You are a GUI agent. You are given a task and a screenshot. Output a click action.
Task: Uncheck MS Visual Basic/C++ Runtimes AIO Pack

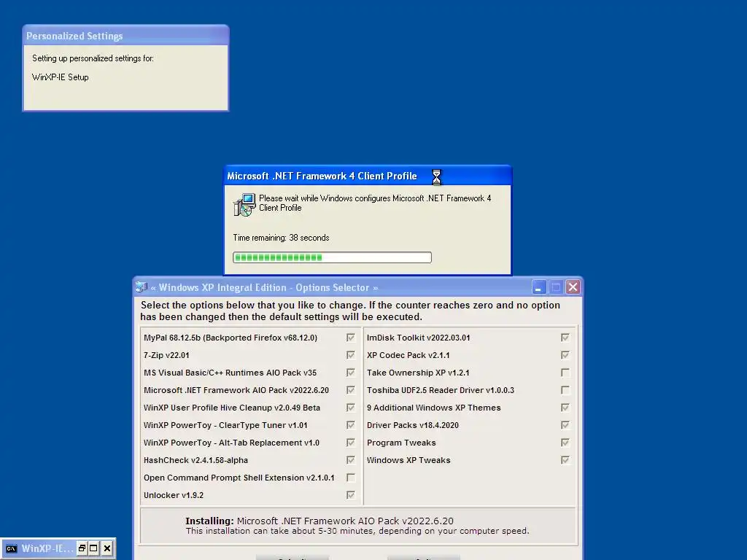point(351,373)
